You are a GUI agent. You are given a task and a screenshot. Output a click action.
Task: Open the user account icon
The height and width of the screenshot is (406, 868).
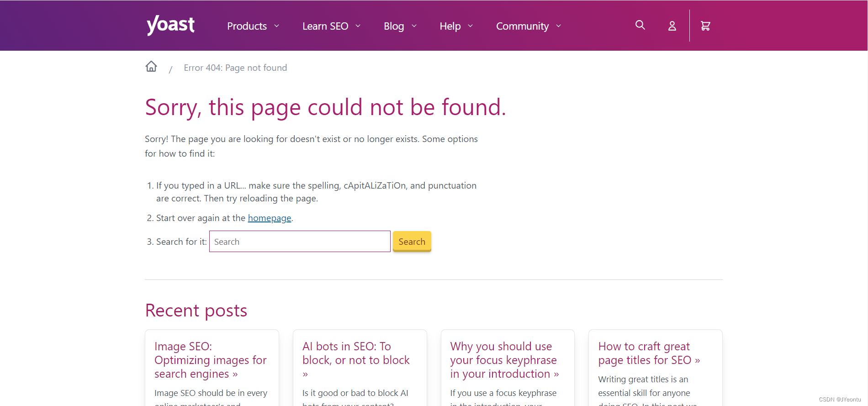(x=672, y=26)
